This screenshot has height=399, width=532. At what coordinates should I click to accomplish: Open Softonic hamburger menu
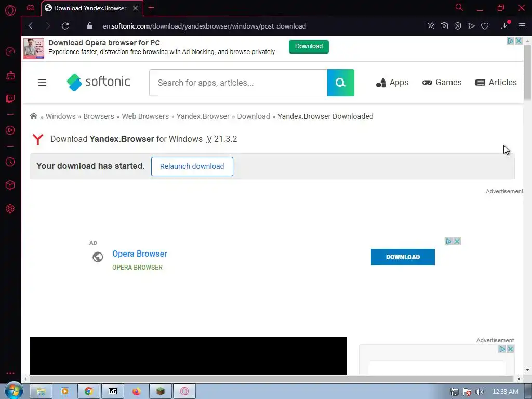[x=42, y=83]
